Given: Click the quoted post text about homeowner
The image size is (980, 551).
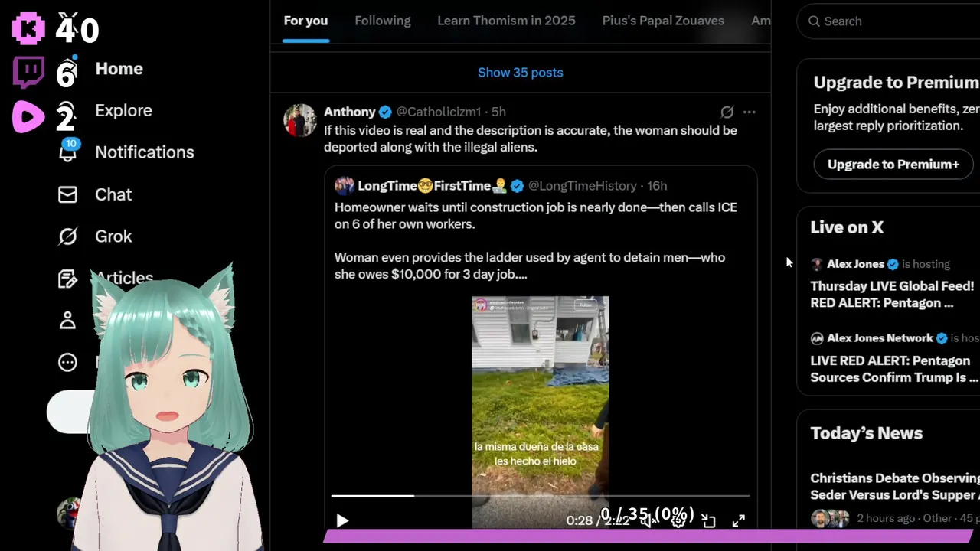Looking at the screenshot, I should click(x=536, y=240).
